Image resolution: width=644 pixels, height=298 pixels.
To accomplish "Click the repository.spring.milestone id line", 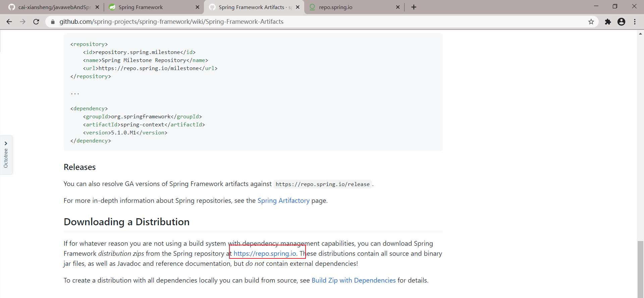I will tap(139, 52).
